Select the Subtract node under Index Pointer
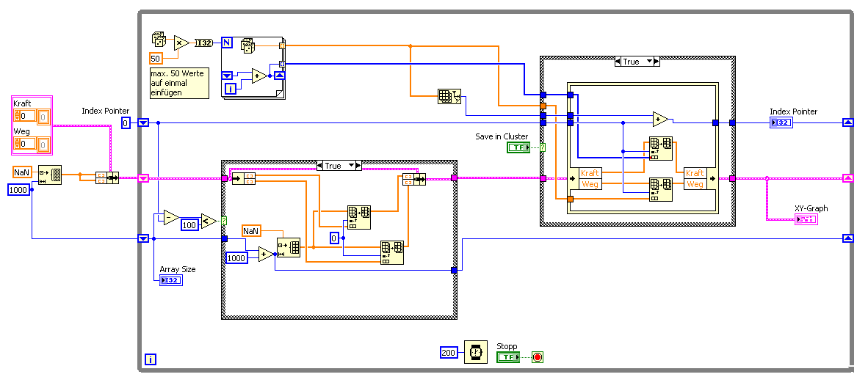The height and width of the screenshot is (388, 868). (170, 218)
